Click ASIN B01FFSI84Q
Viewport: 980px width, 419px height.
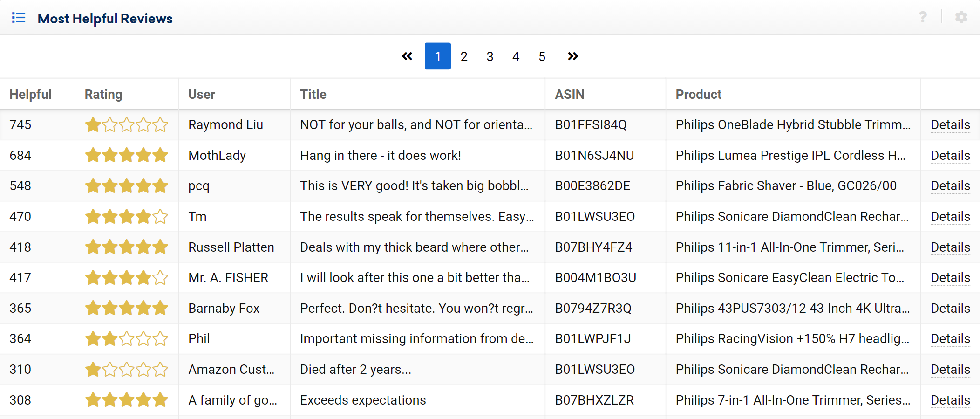pos(591,125)
